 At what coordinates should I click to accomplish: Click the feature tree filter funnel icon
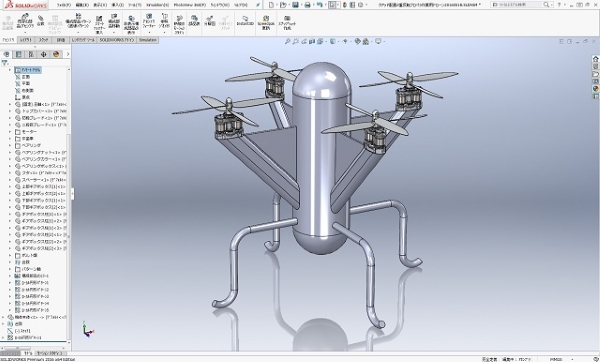[x=5, y=63]
